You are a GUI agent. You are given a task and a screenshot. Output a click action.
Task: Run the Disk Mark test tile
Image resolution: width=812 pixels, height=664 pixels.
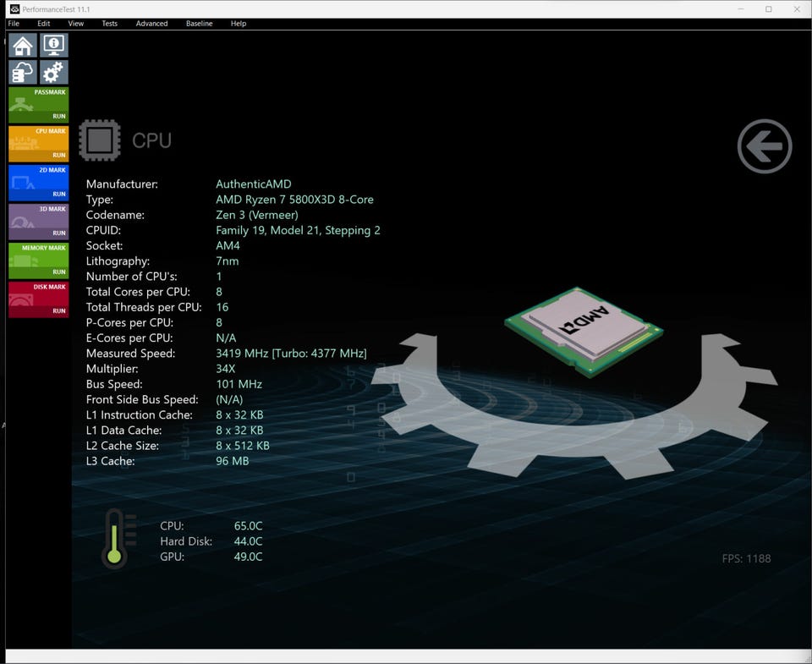point(38,299)
